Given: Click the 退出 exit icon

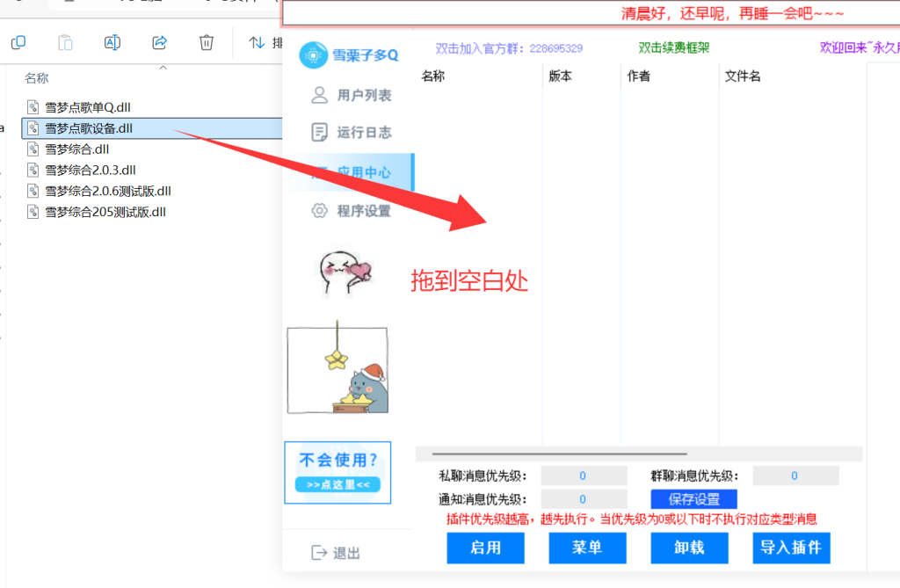Looking at the screenshot, I should pyautogui.click(x=318, y=552).
